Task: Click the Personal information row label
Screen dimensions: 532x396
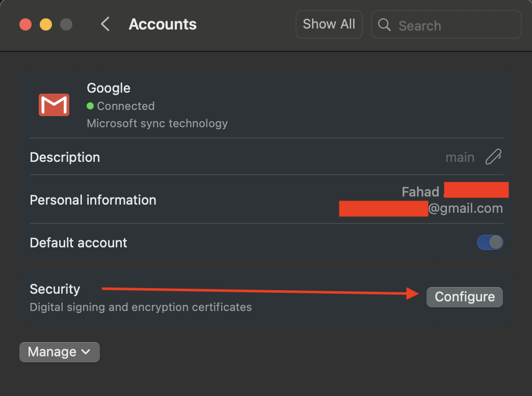Action: tap(93, 200)
